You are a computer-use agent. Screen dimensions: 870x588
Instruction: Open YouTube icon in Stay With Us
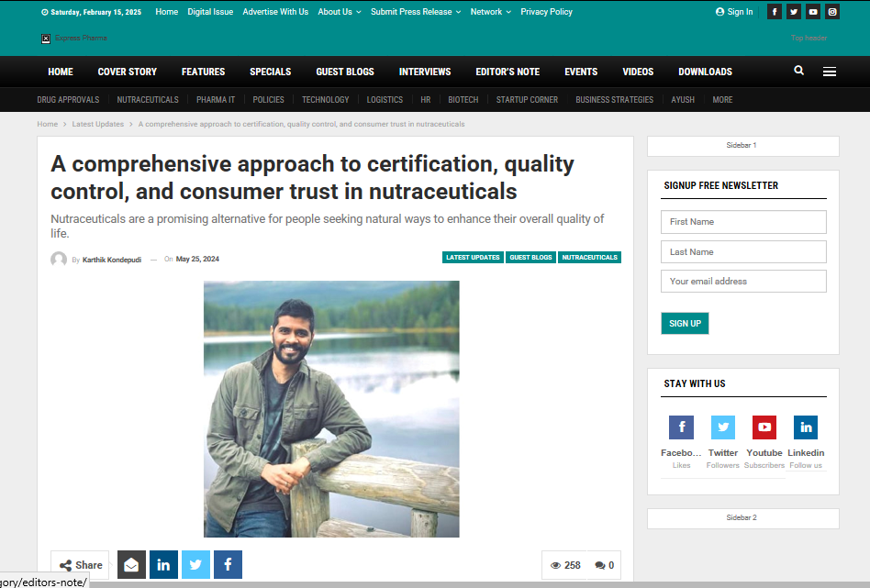tap(764, 427)
